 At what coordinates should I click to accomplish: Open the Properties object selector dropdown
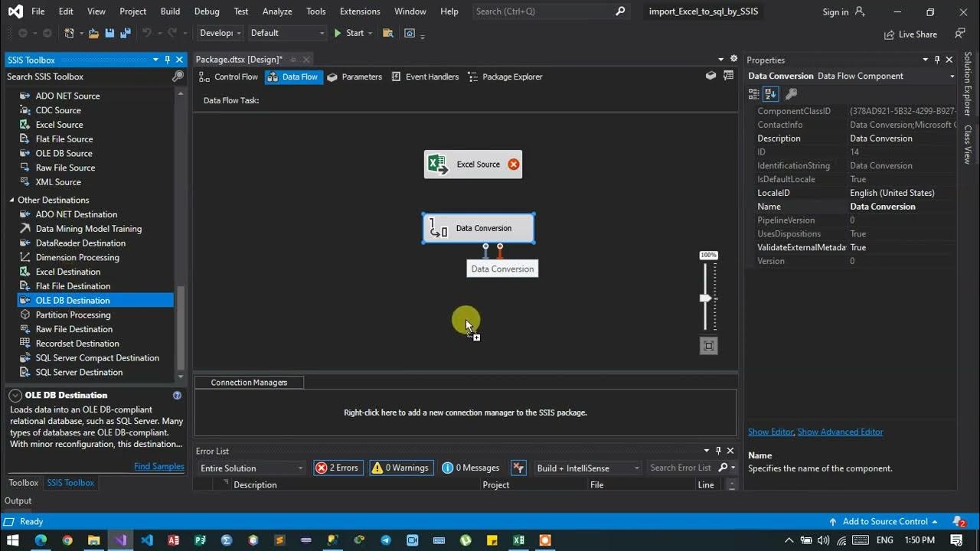coord(952,76)
